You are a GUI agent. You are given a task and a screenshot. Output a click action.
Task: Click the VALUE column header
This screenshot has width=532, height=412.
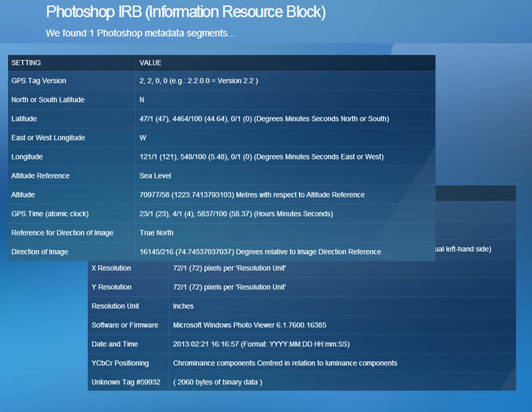point(150,62)
